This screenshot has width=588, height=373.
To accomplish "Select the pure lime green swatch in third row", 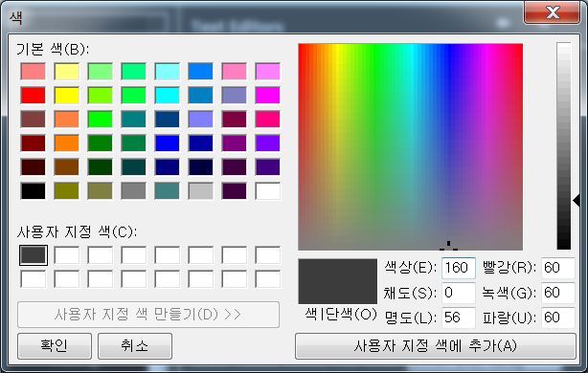I will point(101,120).
